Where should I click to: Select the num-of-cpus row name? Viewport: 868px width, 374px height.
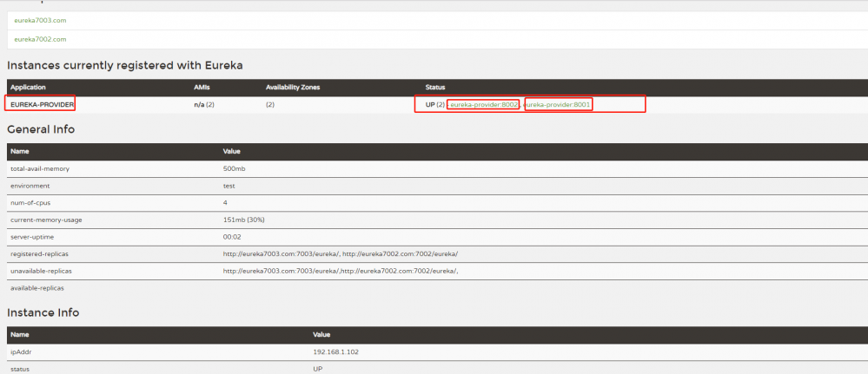pyautogui.click(x=32, y=203)
